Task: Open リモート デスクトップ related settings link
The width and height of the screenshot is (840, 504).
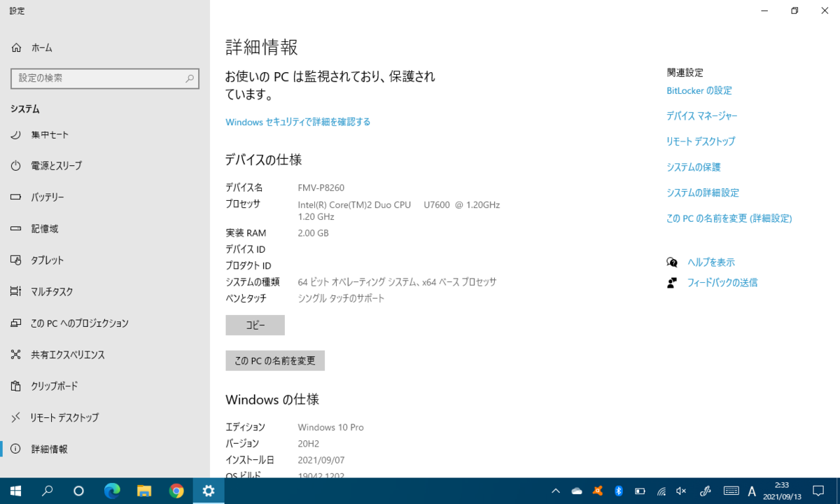Action: tap(701, 141)
